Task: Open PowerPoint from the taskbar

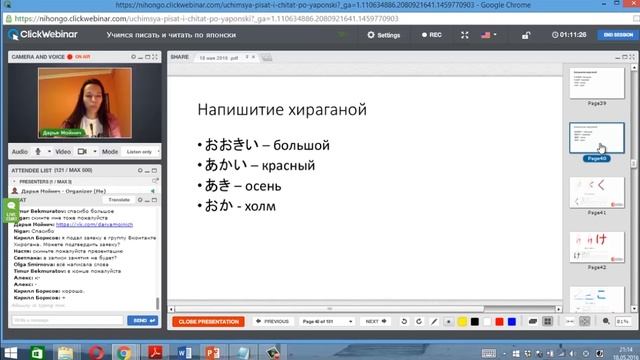Action: pos(213,352)
